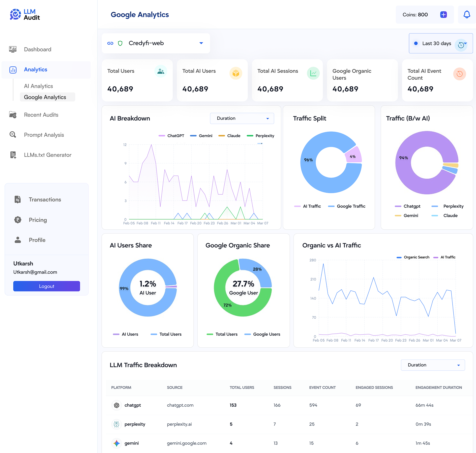Image resolution: width=476 pixels, height=453 pixels.
Task: Click the LLM Audit logo
Action: click(x=25, y=14)
